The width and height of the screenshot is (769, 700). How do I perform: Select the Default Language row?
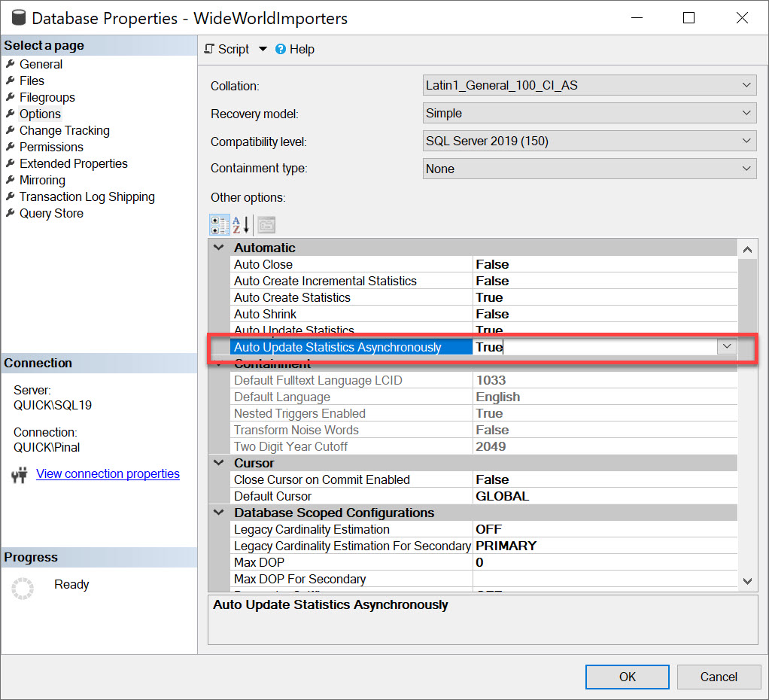pos(483,397)
